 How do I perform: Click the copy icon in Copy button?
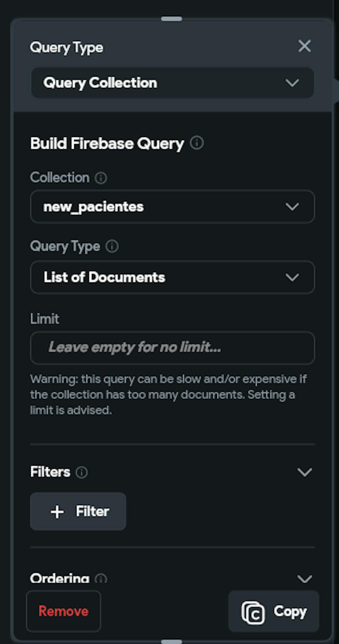[x=253, y=612]
